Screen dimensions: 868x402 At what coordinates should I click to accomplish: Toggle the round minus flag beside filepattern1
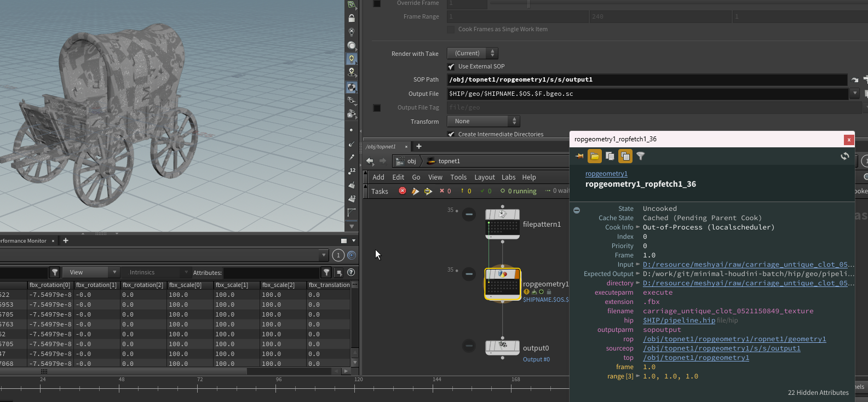pos(469,215)
